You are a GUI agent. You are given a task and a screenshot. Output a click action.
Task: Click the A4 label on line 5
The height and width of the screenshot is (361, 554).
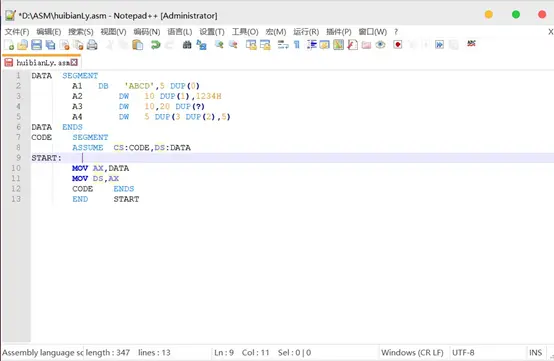point(77,117)
